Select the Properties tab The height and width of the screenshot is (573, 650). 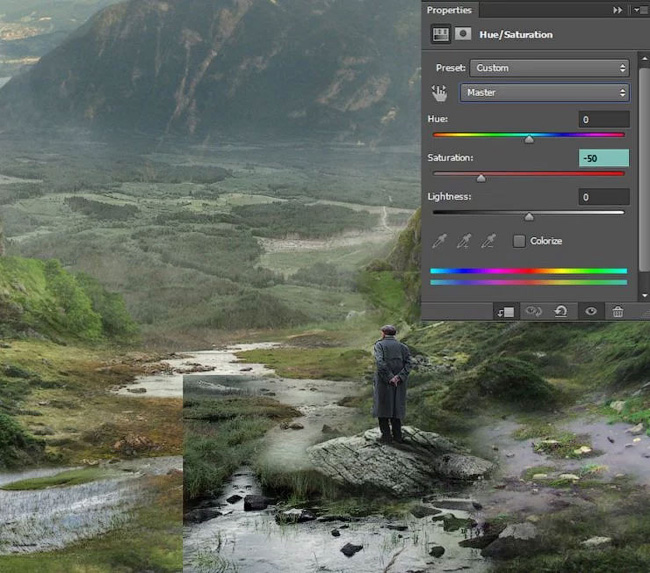[x=449, y=9]
